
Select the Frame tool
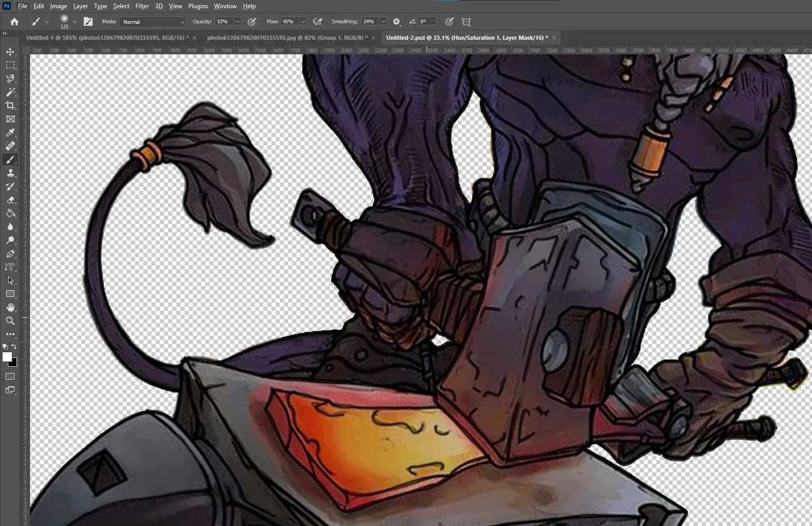tap(10, 119)
